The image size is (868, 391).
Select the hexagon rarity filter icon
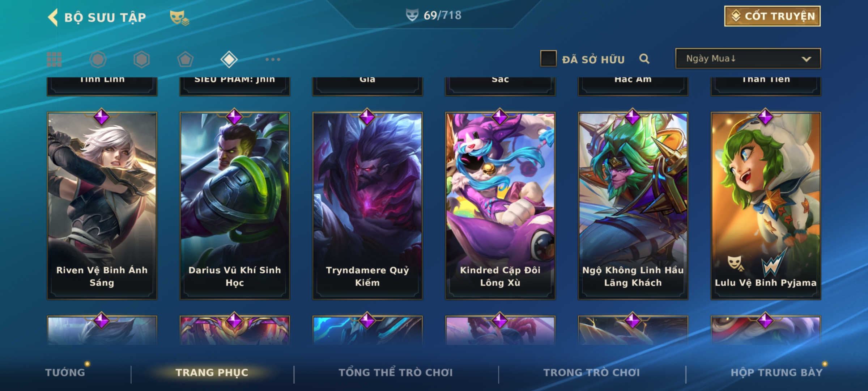(141, 59)
